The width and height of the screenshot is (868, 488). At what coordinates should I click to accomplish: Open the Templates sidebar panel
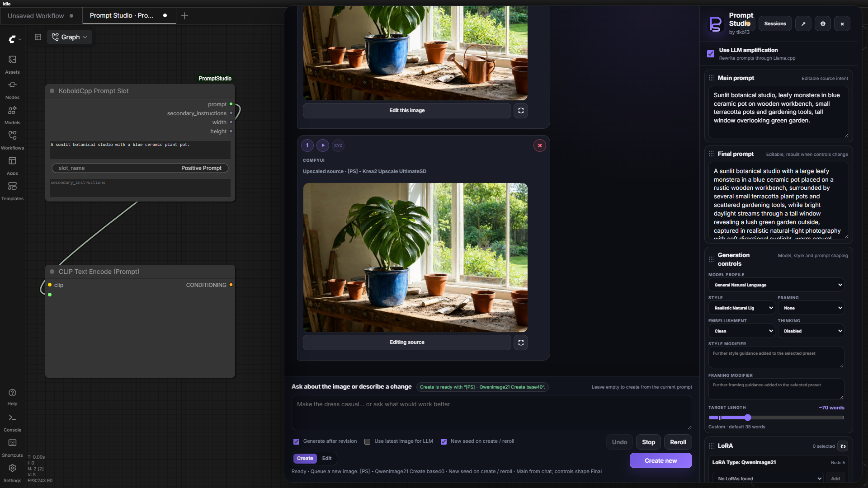(x=12, y=191)
